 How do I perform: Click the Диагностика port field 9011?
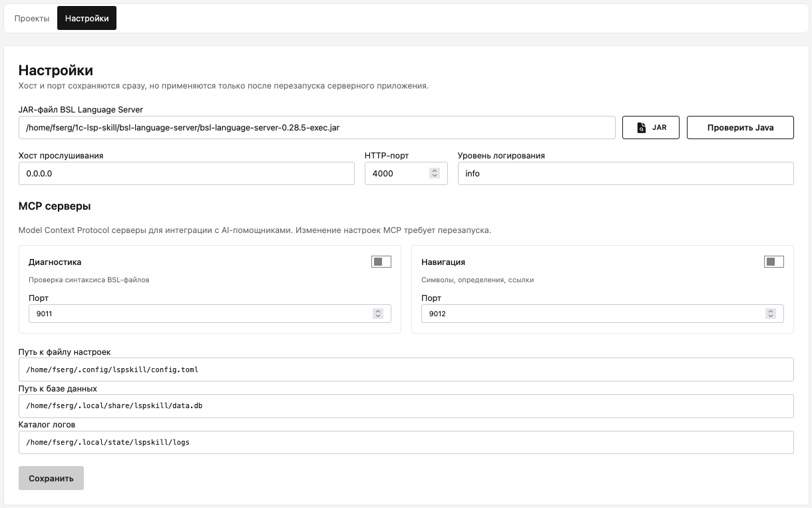point(210,314)
